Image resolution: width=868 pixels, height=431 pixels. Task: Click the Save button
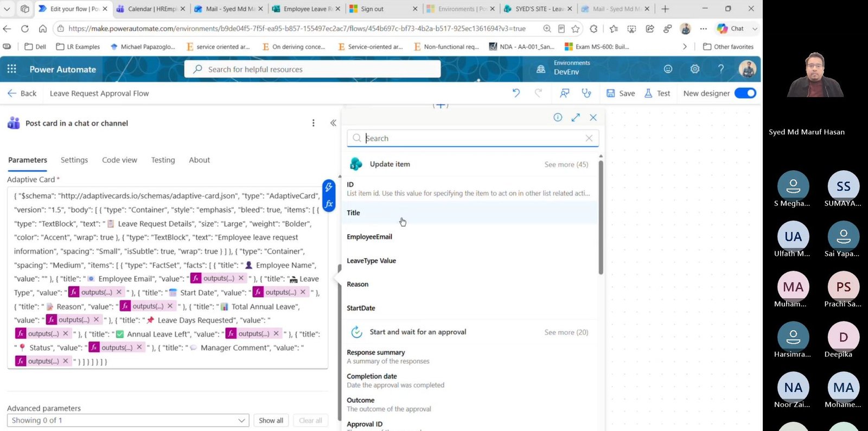tap(621, 93)
